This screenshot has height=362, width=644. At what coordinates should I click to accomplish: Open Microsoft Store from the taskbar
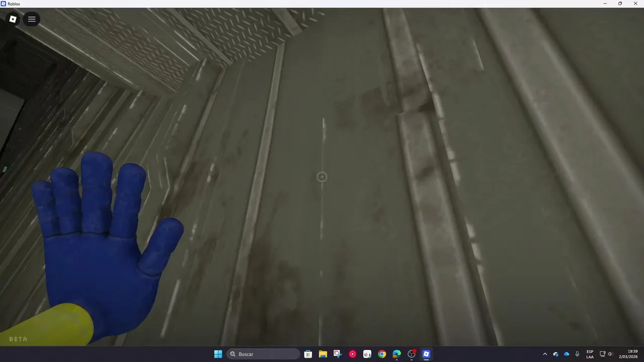pyautogui.click(x=308, y=354)
